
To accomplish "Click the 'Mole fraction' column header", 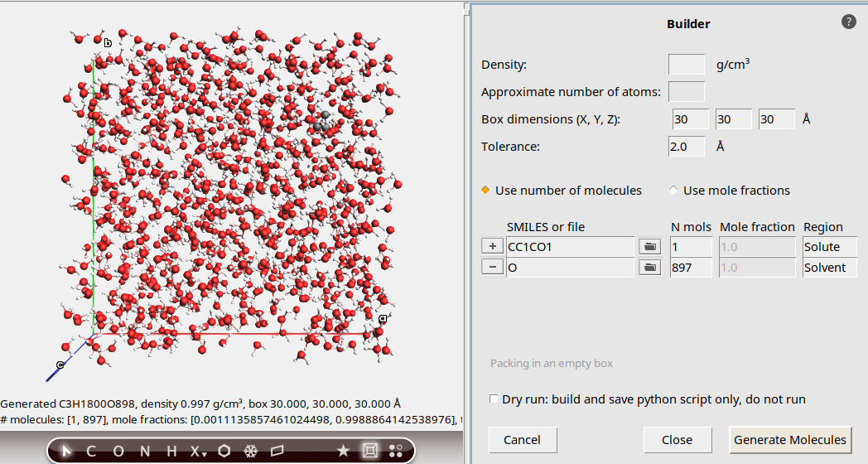I will (757, 227).
